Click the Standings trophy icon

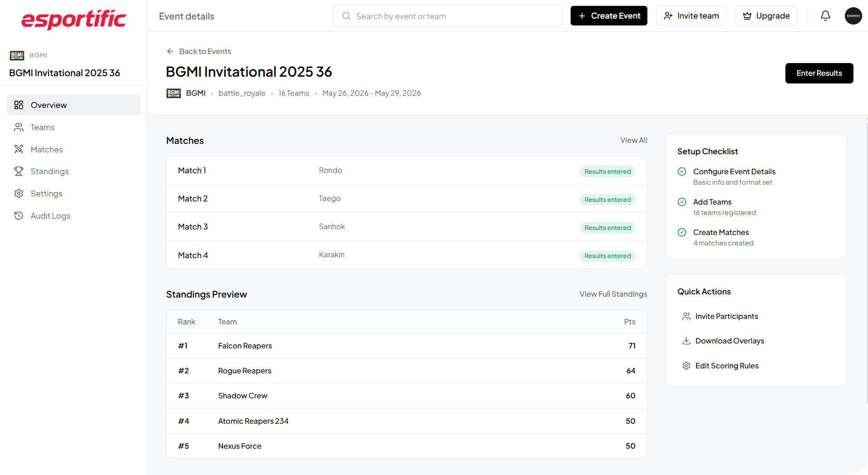(x=19, y=171)
